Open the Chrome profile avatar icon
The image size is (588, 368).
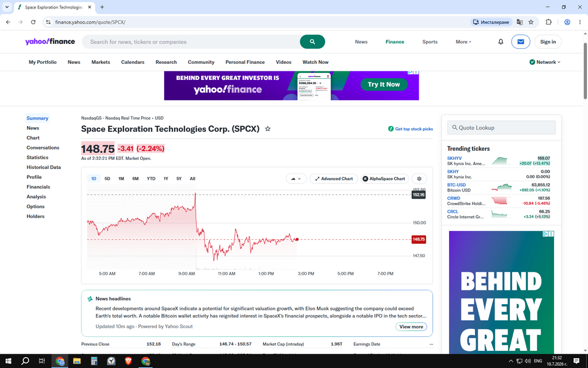pos(567,22)
